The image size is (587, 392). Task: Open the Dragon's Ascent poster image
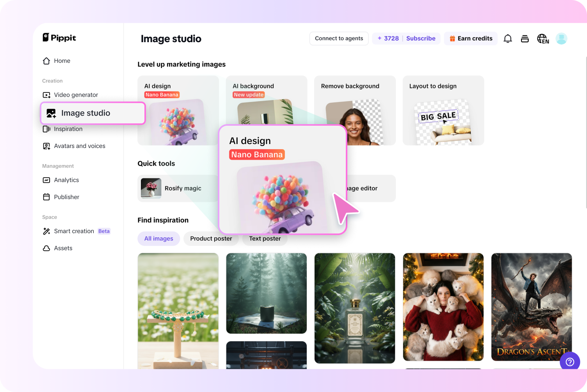point(532,307)
